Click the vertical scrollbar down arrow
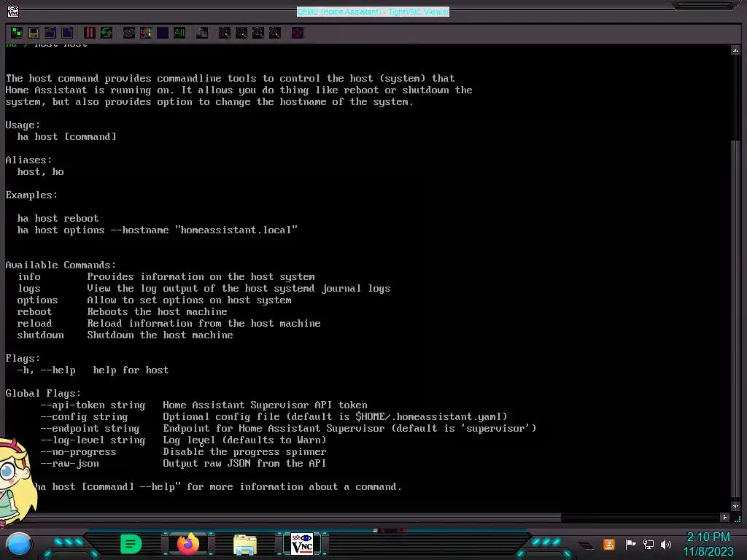The image size is (747, 560). coord(735,506)
